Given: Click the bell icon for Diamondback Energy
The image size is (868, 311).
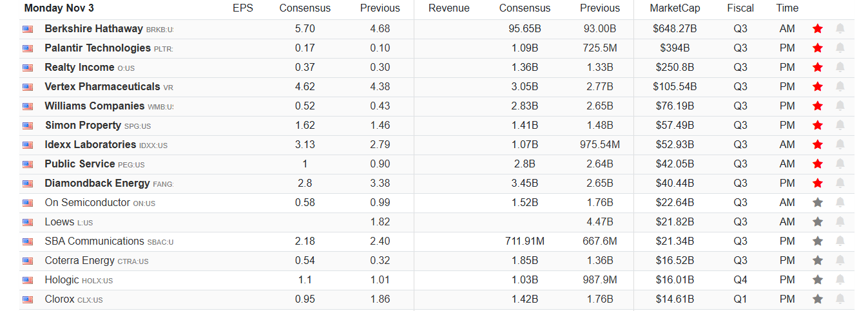Looking at the screenshot, I should (840, 184).
